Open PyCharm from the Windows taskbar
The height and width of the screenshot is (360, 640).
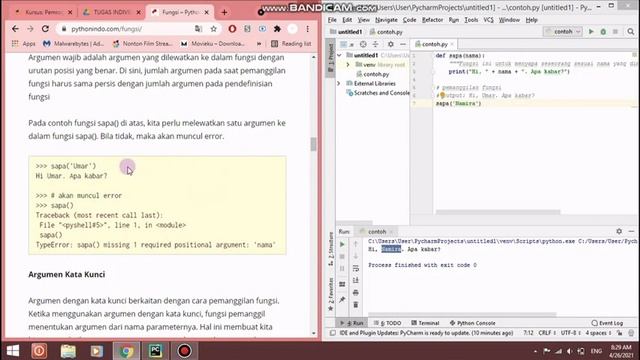pyautogui.click(x=156, y=351)
